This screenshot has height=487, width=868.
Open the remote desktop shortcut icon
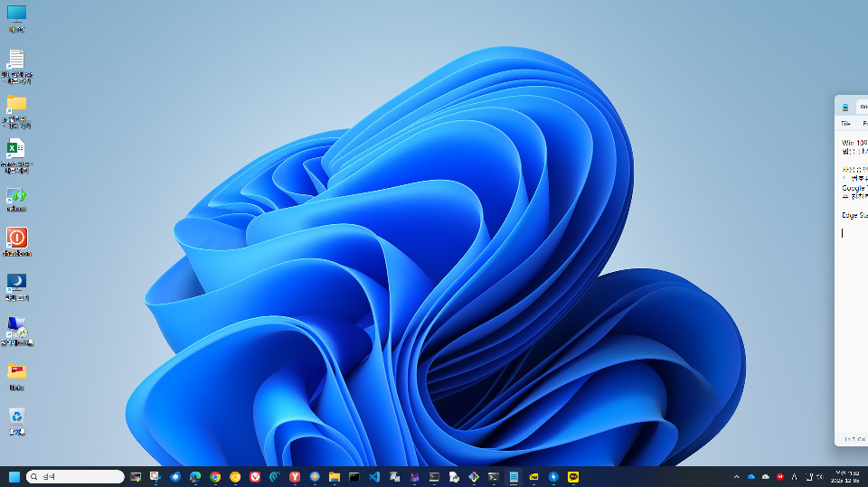point(16,331)
